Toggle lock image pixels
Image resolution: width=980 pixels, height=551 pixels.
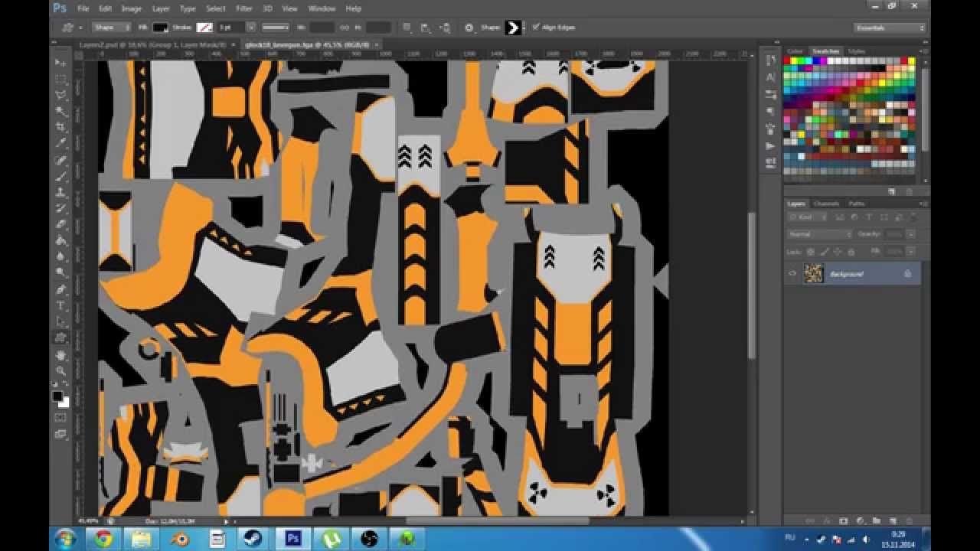(x=825, y=251)
